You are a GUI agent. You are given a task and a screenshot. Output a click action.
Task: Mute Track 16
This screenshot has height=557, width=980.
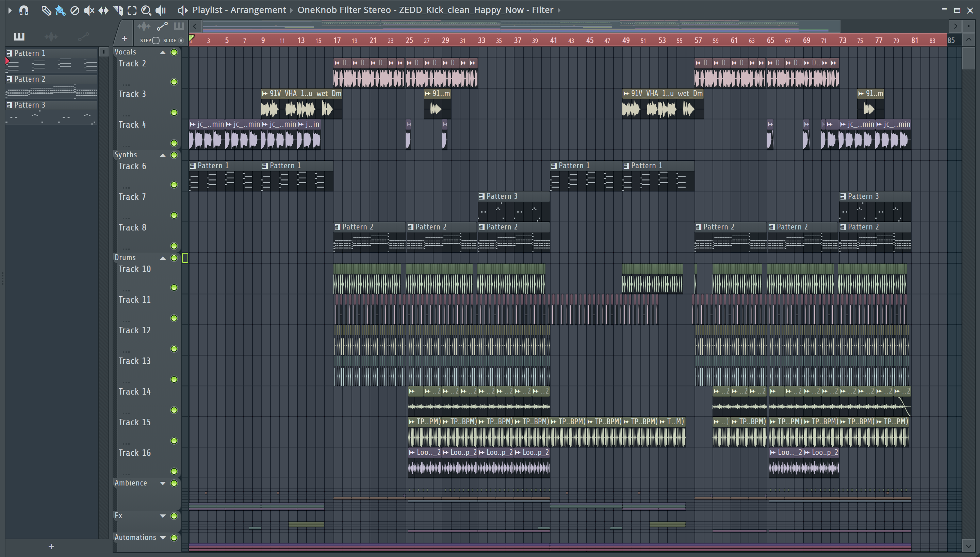(x=174, y=471)
